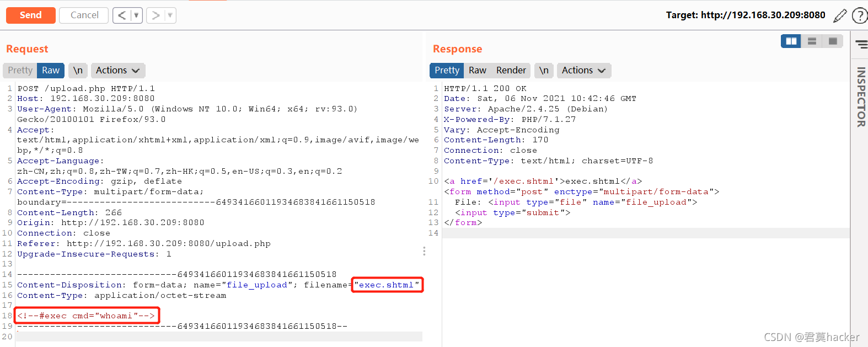
Task: Click the exec cmd="whoami" payload line
Action: click(86, 316)
